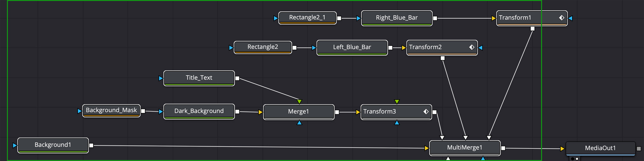Image resolution: width=644 pixels, height=161 pixels.
Task: Select the Background1 node
Action: pos(53,145)
